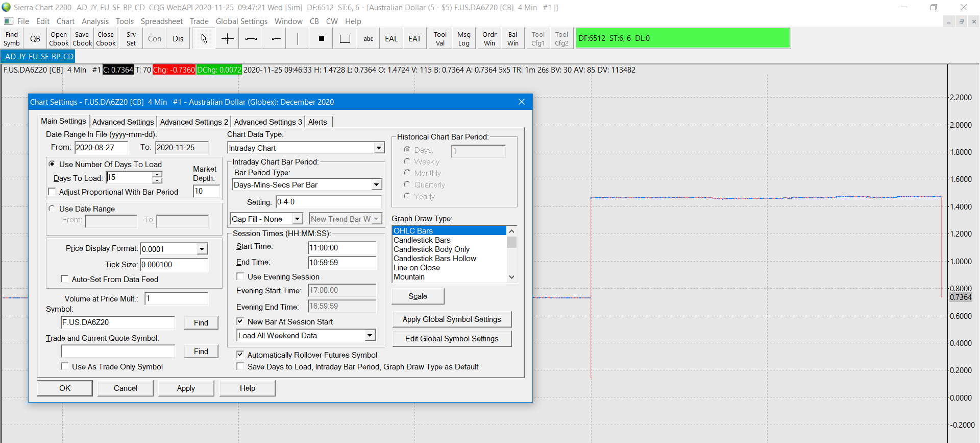This screenshot has height=443, width=980.
Task: Switch to the Advanced Settings 2 tab
Action: 194,122
